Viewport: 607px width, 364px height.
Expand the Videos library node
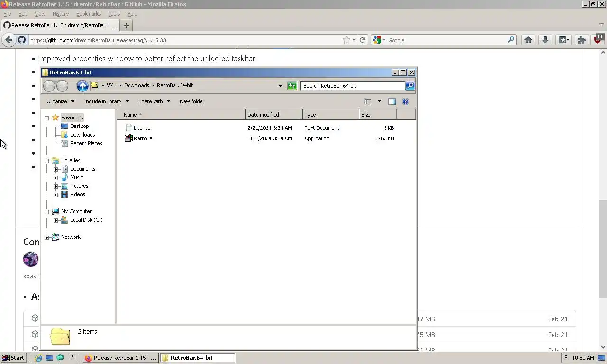coord(56,195)
